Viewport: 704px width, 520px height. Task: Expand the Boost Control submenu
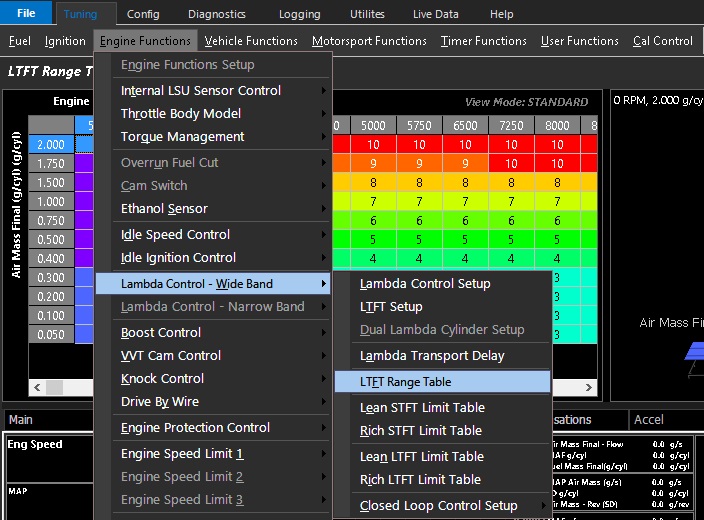[213, 333]
